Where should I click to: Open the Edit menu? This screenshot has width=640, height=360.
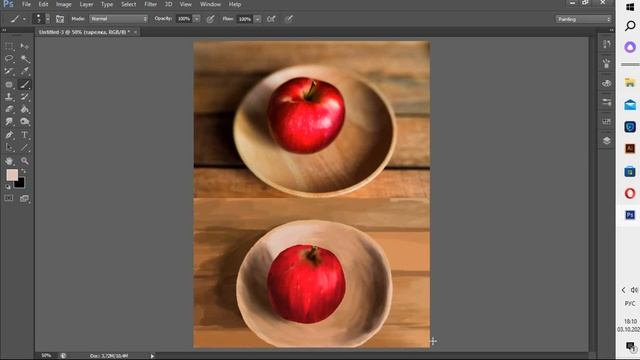coord(43,4)
